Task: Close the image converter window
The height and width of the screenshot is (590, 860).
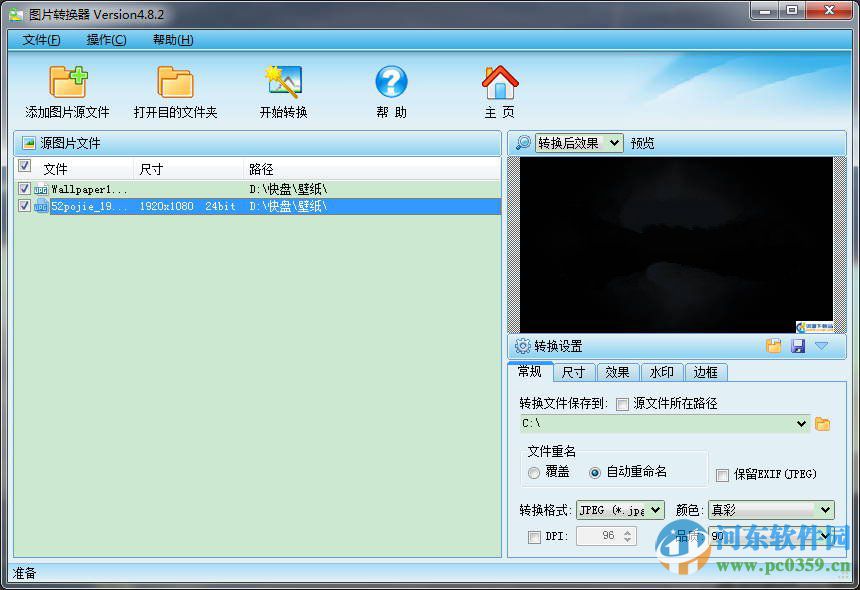Action: pos(828,10)
